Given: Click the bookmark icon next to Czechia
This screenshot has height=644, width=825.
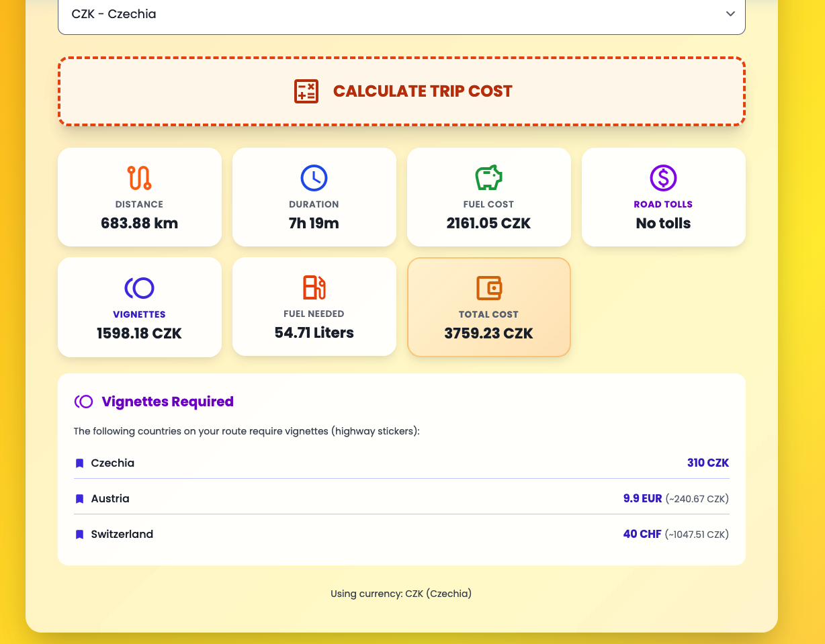Looking at the screenshot, I should [79, 463].
